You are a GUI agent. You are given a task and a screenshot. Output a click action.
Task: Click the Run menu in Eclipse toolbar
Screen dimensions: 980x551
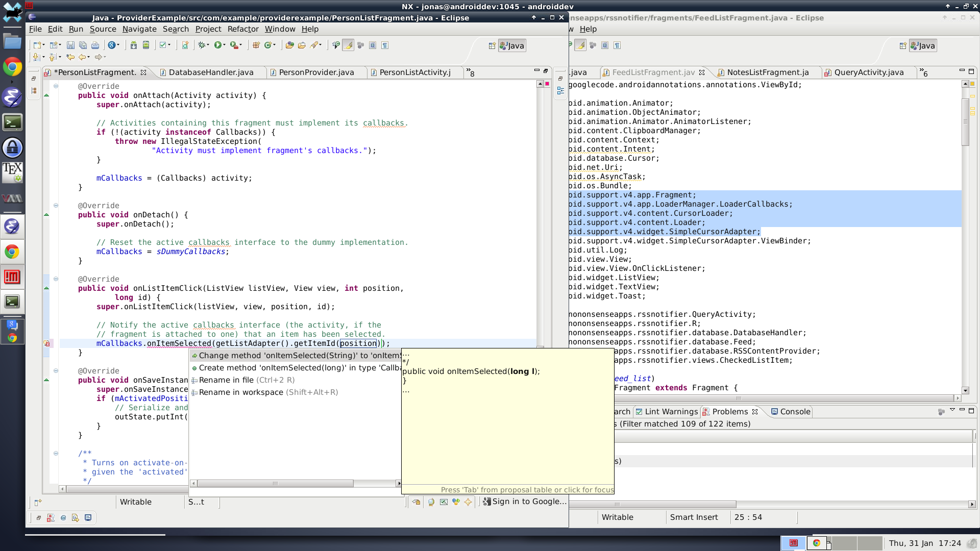pyautogui.click(x=76, y=29)
